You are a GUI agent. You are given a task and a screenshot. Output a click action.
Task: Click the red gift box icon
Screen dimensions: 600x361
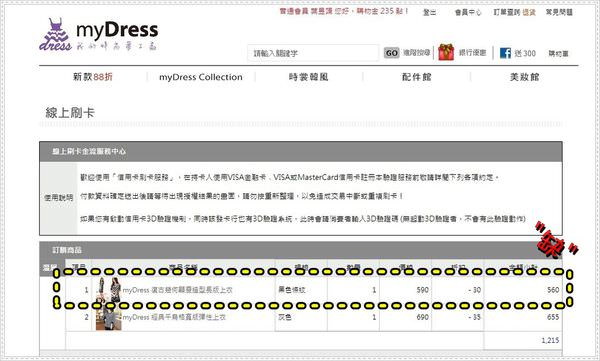pyautogui.click(x=446, y=52)
